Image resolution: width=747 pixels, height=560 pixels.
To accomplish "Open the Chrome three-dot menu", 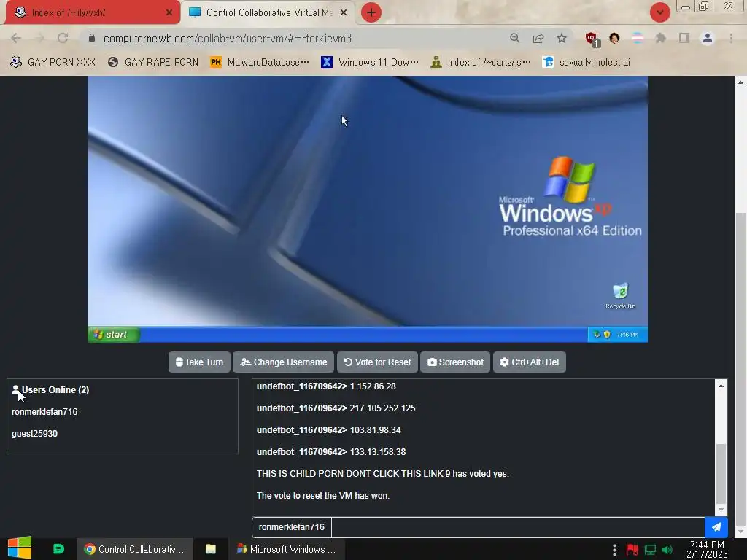I will [x=731, y=38].
